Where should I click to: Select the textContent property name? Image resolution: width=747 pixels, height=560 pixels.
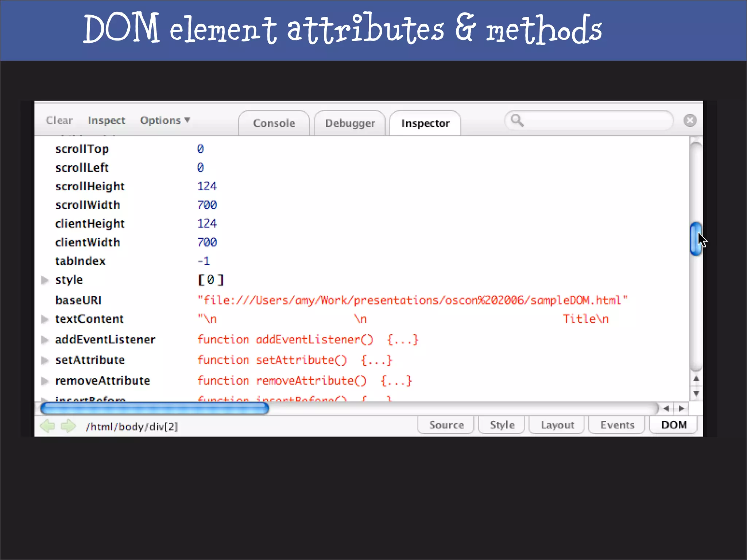89,319
